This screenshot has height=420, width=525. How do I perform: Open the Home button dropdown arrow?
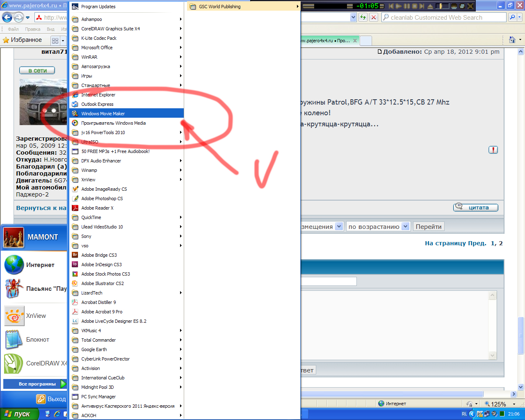(520, 40)
